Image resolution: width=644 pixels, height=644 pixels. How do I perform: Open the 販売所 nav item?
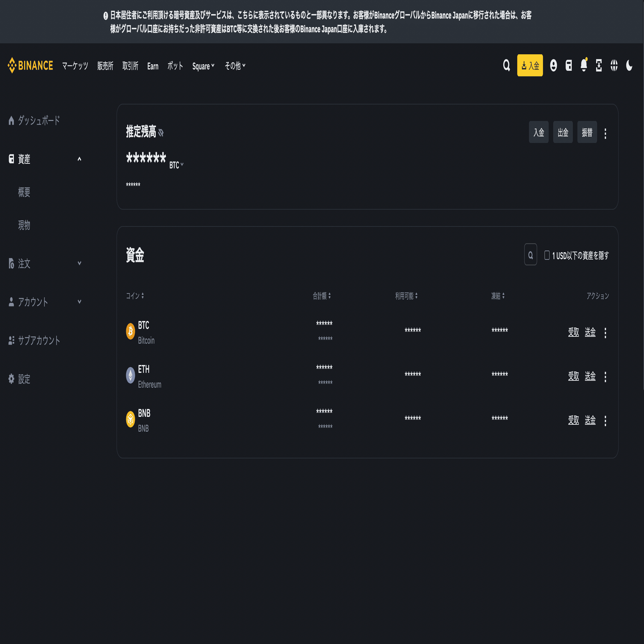(105, 66)
